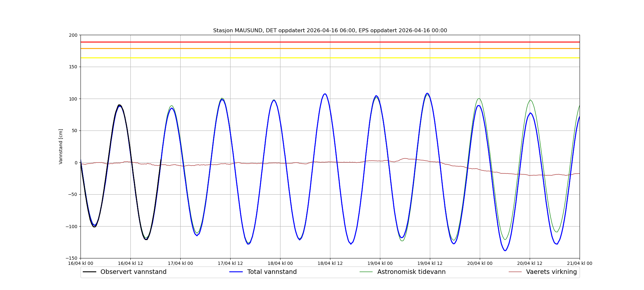Click the blue Total vannstand legend line

click(236, 272)
